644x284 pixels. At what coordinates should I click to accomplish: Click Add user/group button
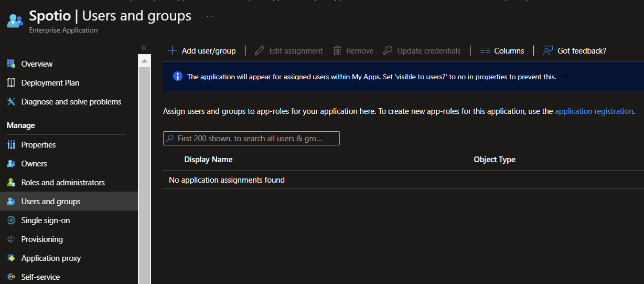pyautogui.click(x=202, y=51)
